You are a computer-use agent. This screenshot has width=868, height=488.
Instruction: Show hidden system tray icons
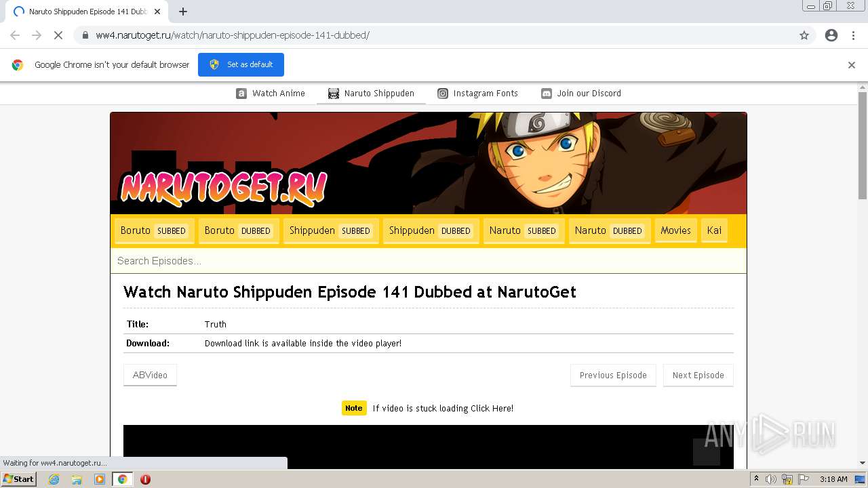tap(756, 479)
